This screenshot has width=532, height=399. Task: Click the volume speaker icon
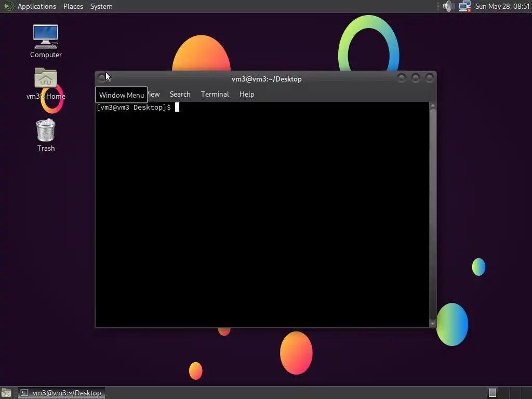[x=448, y=6]
